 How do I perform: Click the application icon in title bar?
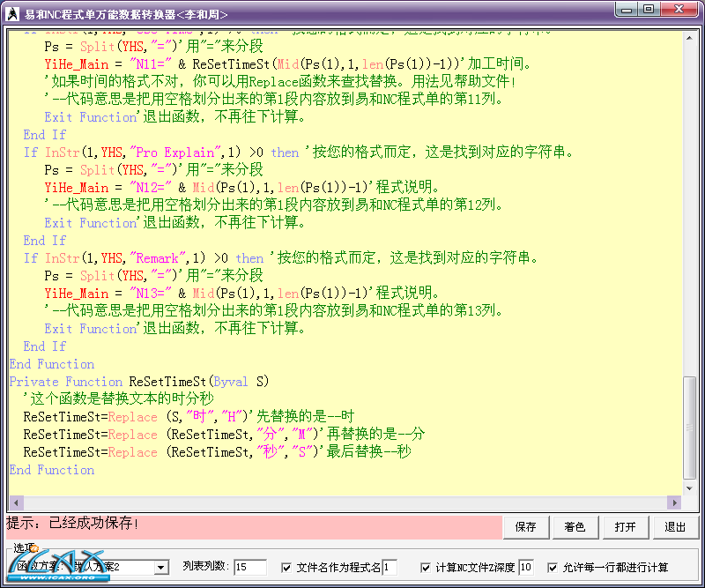(12, 14)
